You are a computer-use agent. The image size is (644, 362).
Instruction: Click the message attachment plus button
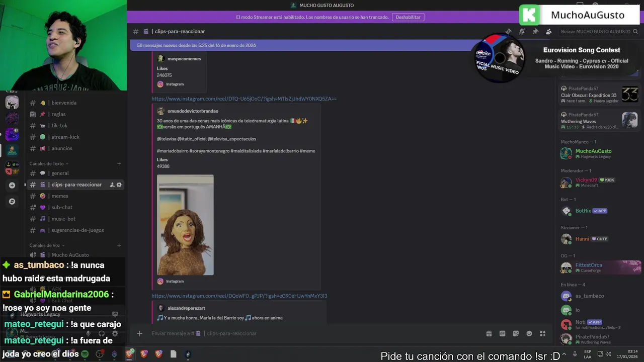[x=139, y=333]
